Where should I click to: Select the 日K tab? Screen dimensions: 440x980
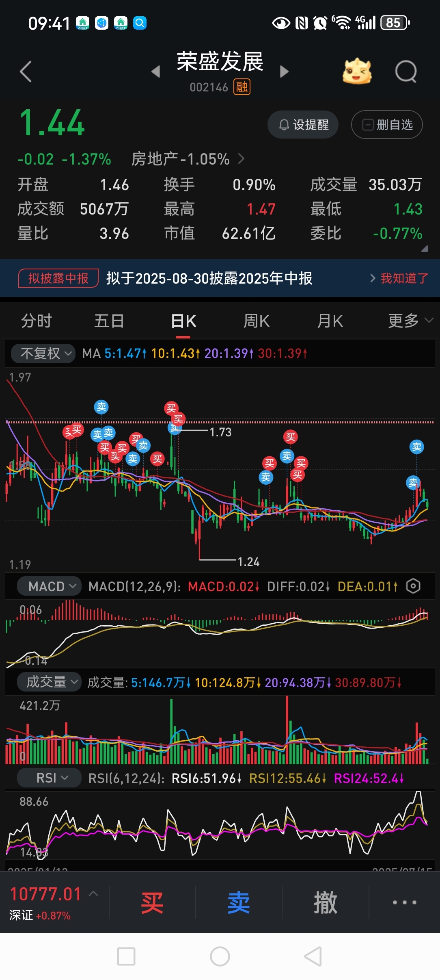pyautogui.click(x=183, y=321)
